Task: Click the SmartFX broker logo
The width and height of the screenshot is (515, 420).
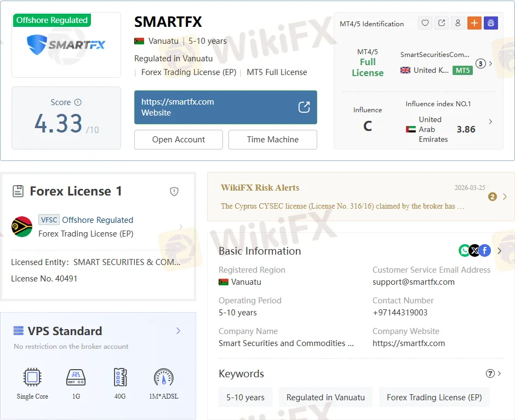Action: click(x=66, y=45)
